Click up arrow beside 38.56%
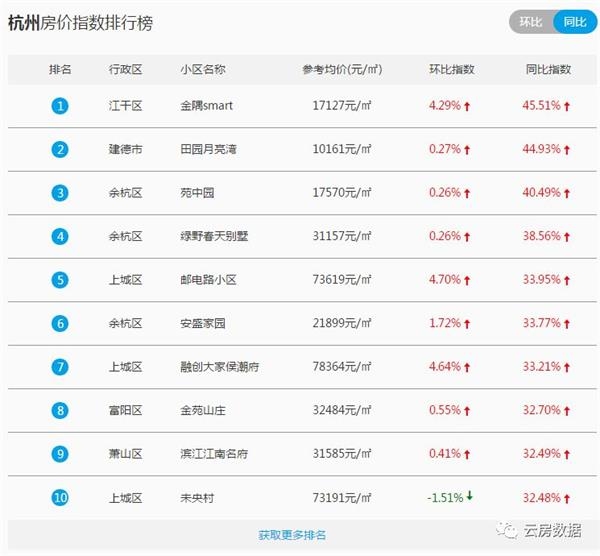Viewport: 600px width, 556px height. click(x=567, y=237)
